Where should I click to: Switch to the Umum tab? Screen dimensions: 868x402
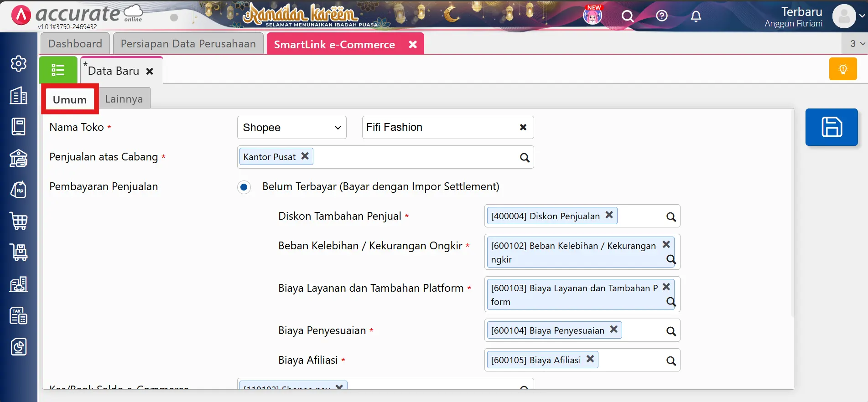pos(70,99)
